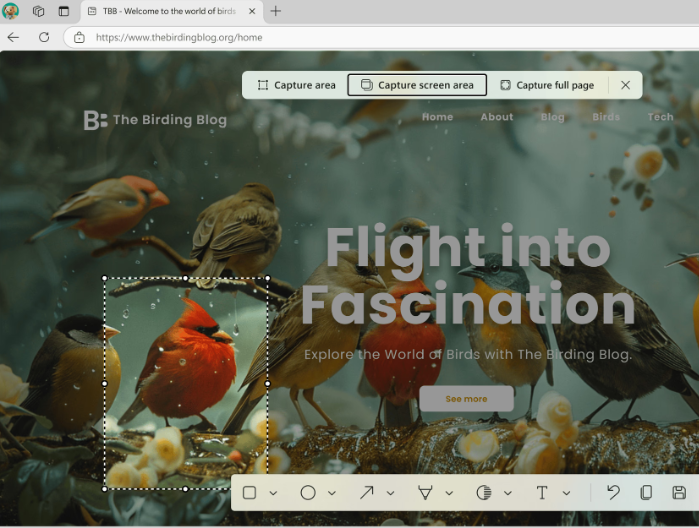The width and height of the screenshot is (699, 528).
Task: Switch to Capture area mode
Action: 296,85
